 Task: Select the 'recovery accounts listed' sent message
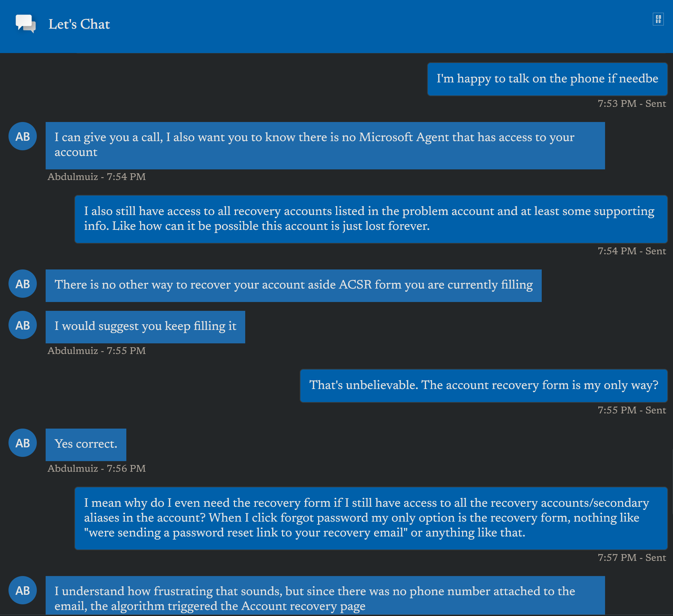(x=370, y=219)
